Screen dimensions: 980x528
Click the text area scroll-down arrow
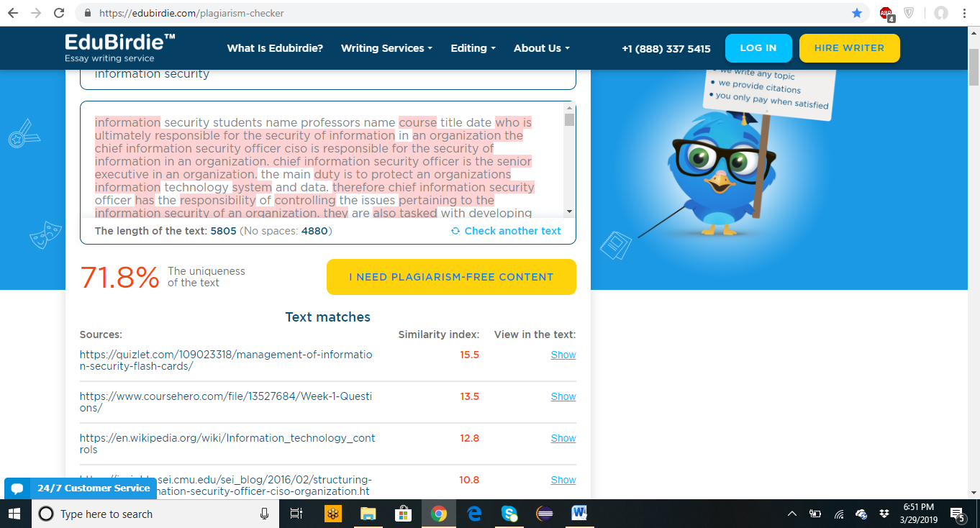(569, 211)
